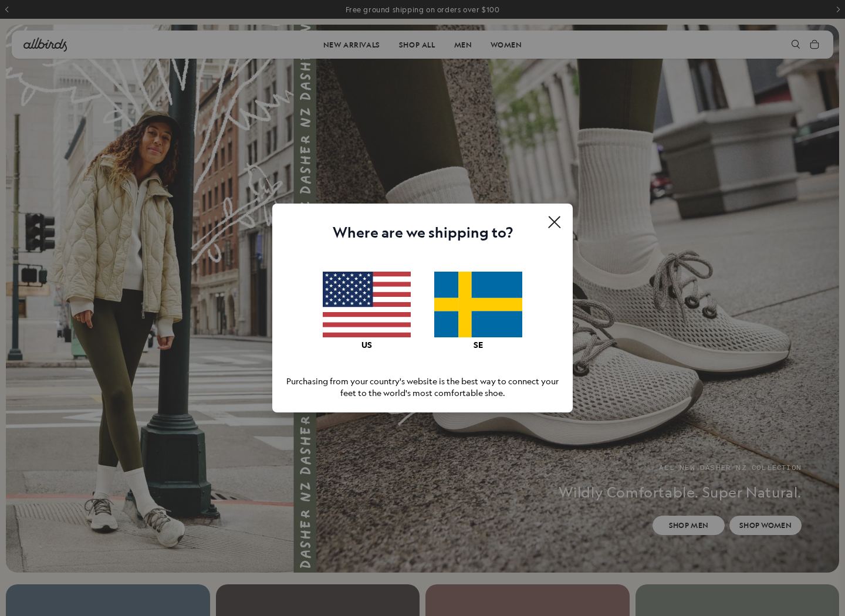845x616 pixels.
Task: Expand the Men navigation menu
Action: pyautogui.click(x=462, y=45)
